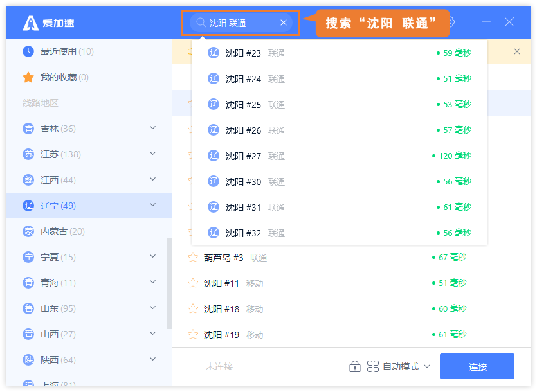Click the sidebar vertical scrollbar
This screenshot has height=392, width=537.
[x=169, y=283]
